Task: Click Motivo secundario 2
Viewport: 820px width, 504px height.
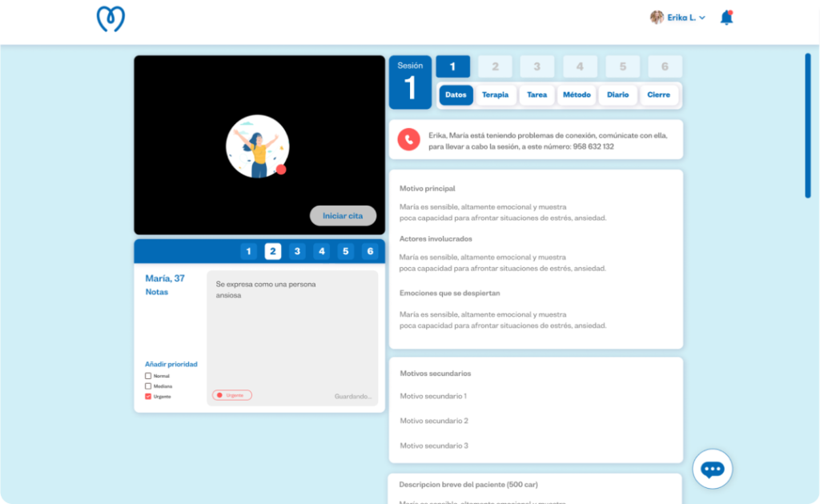Action: pos(434,421)
